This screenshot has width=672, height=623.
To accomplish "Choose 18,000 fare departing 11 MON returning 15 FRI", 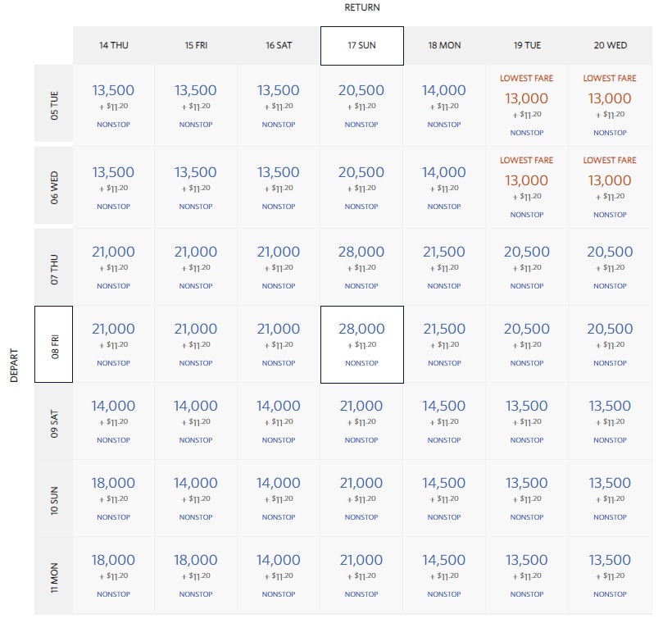I will (x=196, y=575).
